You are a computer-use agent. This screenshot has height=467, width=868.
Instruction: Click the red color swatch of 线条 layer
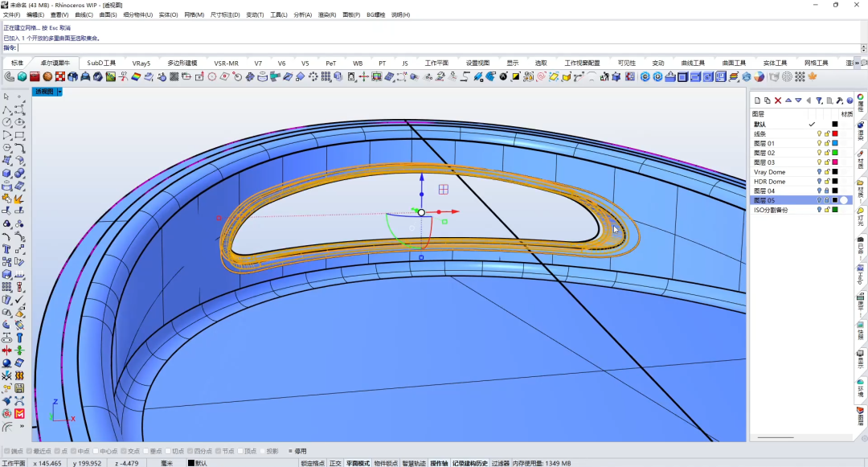[x=835, y=134]
